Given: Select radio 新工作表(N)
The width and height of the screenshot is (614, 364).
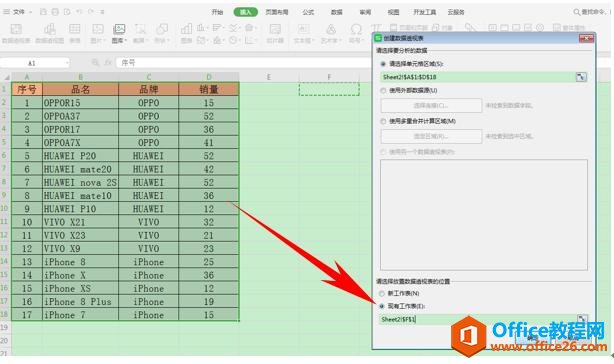Looking at the screenshot, I should 382,293.
